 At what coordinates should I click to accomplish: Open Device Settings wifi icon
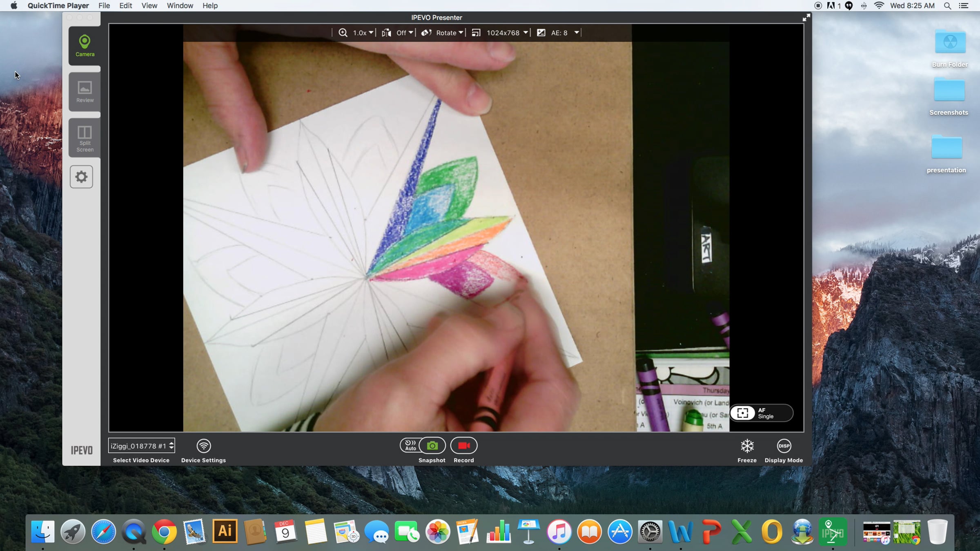203,446
